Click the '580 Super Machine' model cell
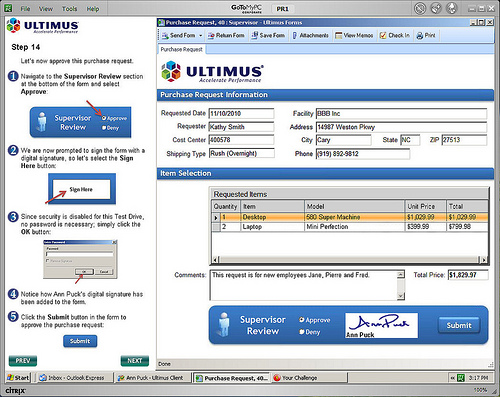Screen dimensions: 500x397 tap(354, 217)
